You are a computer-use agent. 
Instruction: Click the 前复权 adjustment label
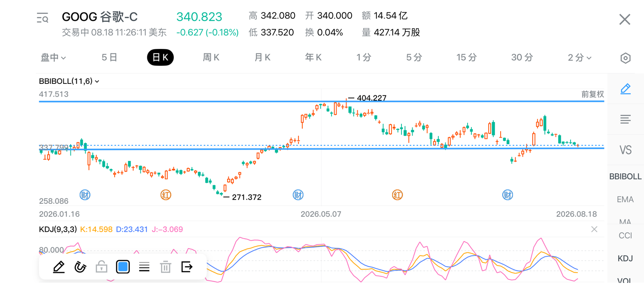[592, 94]
